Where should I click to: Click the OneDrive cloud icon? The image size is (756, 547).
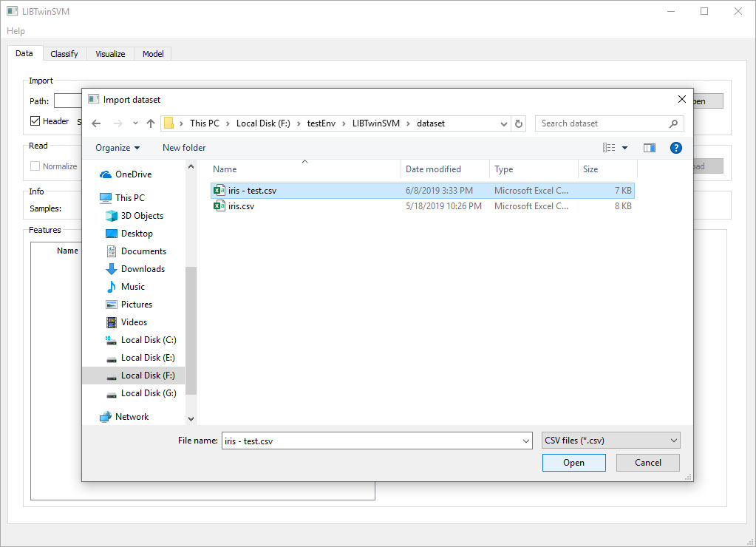coord(106,174)
